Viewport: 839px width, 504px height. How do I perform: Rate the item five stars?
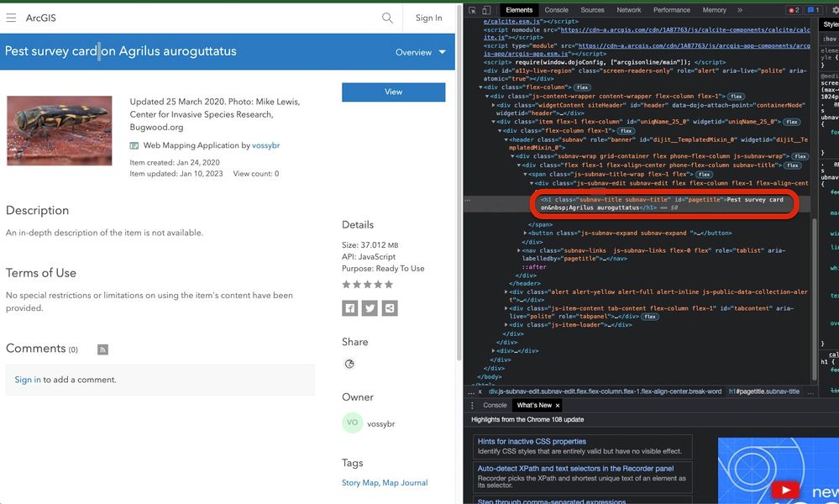click(388, 285)
